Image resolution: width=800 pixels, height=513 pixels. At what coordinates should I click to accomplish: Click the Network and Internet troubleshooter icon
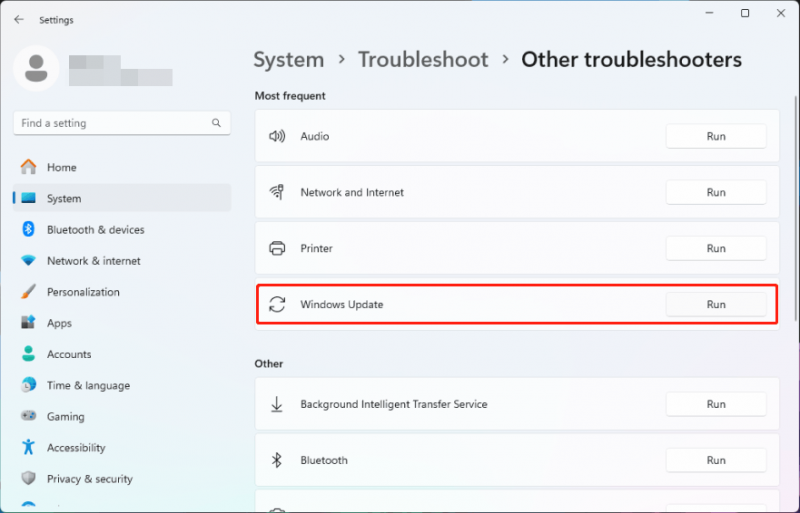pyautogui.click(x=277, y=192)
